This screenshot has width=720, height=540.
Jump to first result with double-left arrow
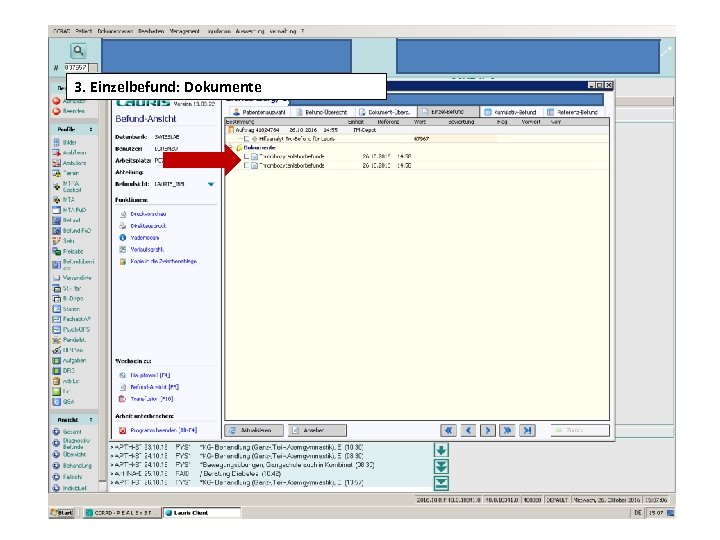[x=448, y=430]
